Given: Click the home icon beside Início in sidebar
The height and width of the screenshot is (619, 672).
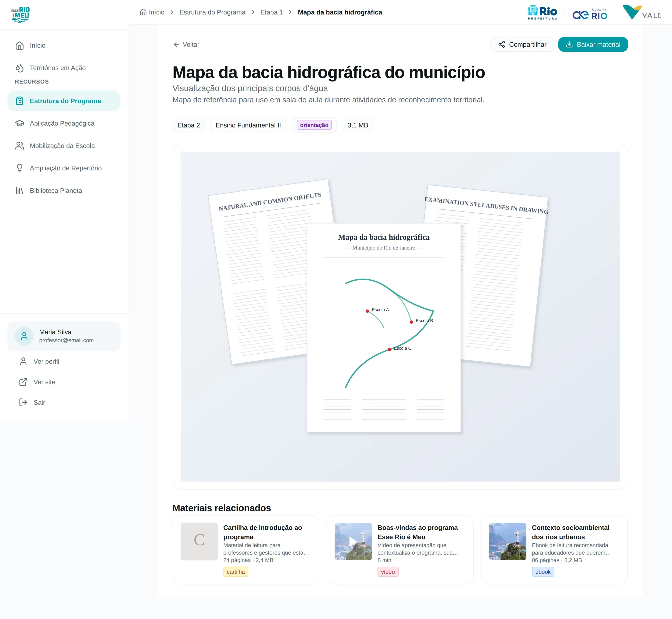Looking at the screenshot, I should point(20,46).
